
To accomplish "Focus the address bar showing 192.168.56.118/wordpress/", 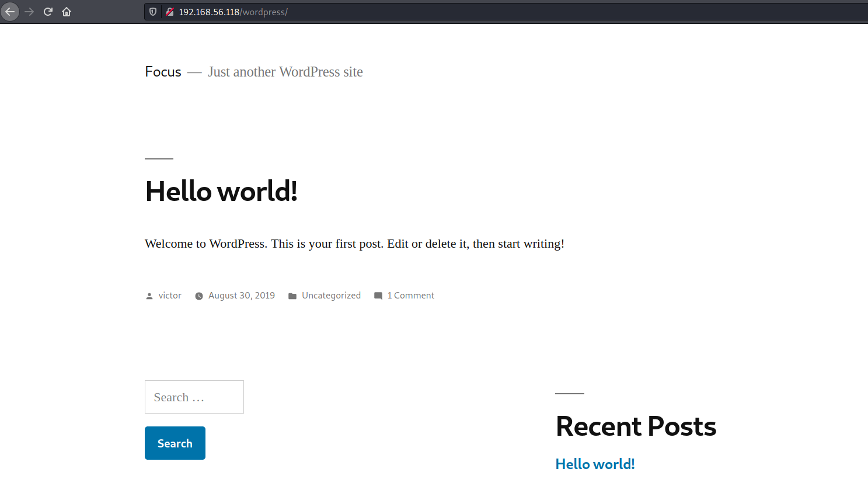I will [x=409, y=12].
